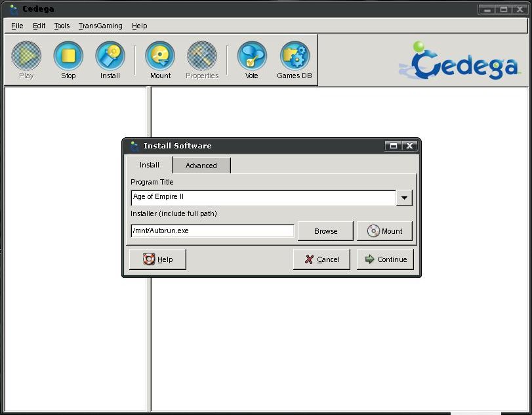The height and width of the screenshot is (415, 532).
Task: Expand the Program Title dropdown arrow
Action: point(404,198)
